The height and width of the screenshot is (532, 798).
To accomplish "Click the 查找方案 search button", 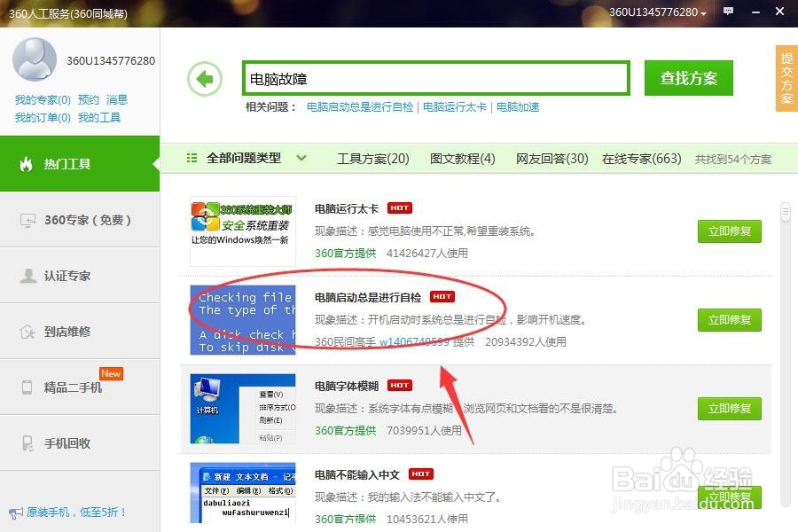I will click(x=689, y=78).
